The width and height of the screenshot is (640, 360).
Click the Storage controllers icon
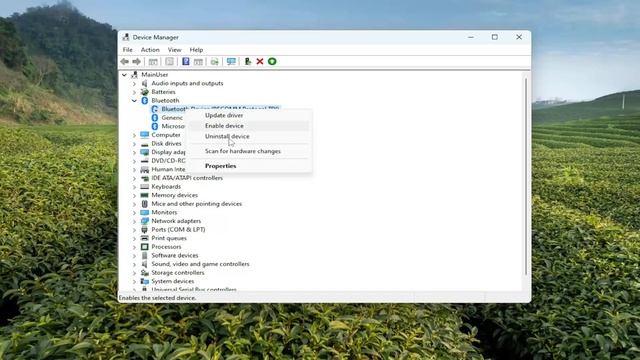(144, 273)
